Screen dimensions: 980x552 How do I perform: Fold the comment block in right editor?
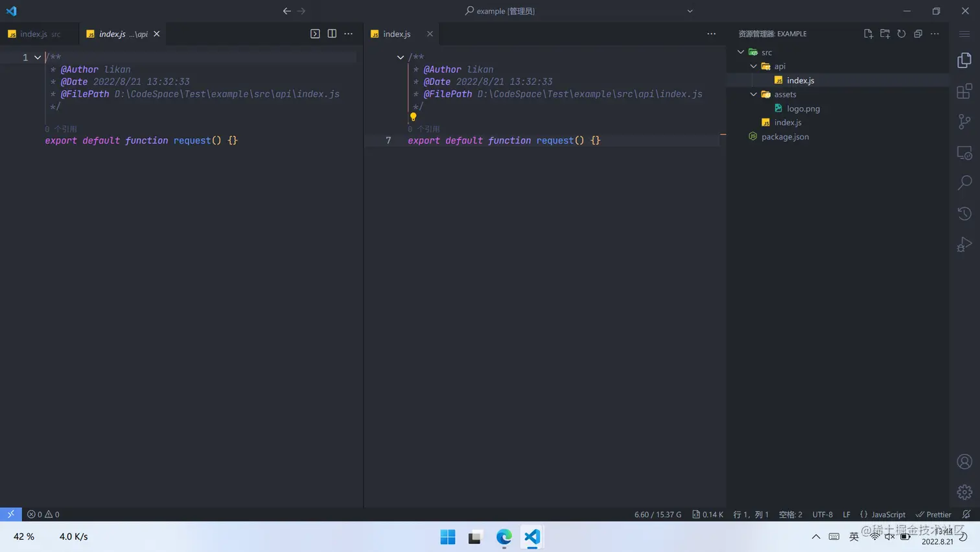point(401,57)
